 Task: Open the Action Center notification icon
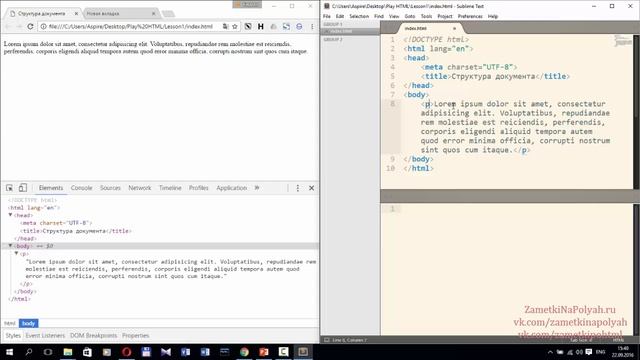[589, 352]
